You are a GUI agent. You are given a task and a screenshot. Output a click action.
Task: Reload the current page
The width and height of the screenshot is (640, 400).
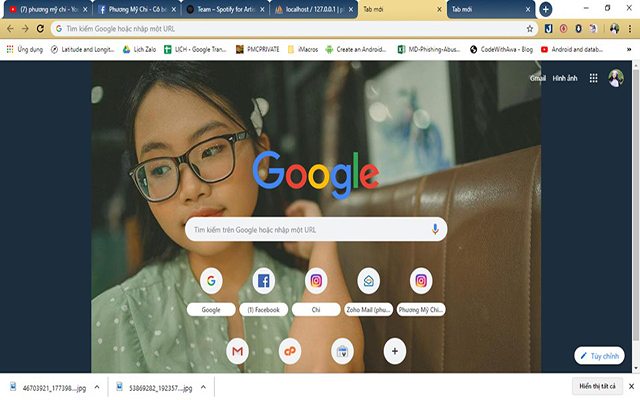coord(40,29)
